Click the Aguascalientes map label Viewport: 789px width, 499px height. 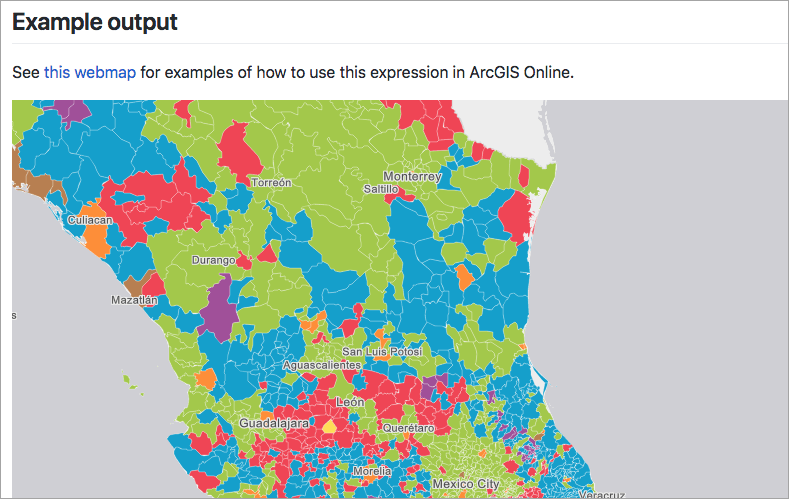(322, 366)
